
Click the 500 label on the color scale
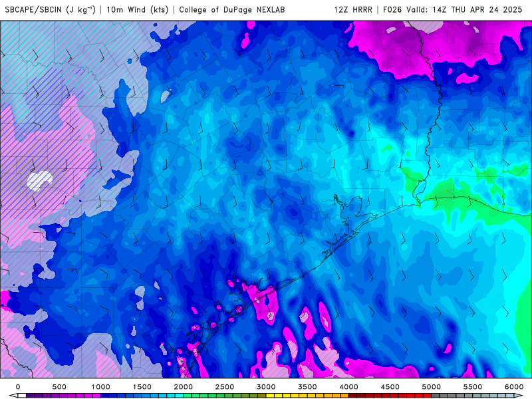59,387
